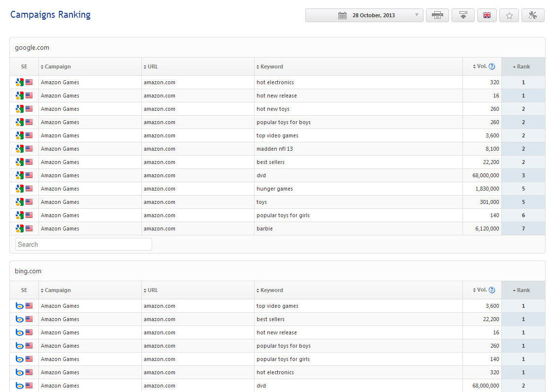
Task: Open the UK flag language selector
Action: pyautogui.click(x=487, y=15)
